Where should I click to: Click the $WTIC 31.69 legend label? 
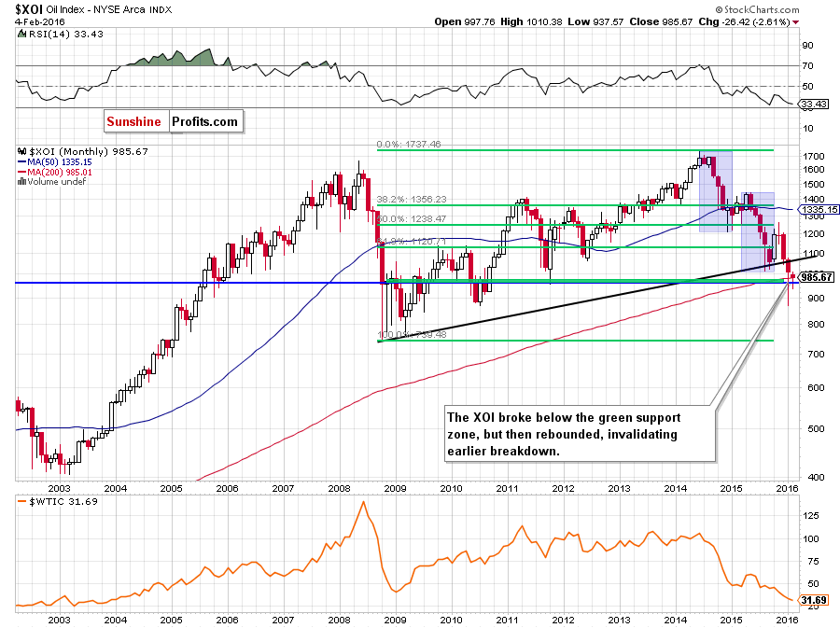pyautogui.click(x=63, y=502)
